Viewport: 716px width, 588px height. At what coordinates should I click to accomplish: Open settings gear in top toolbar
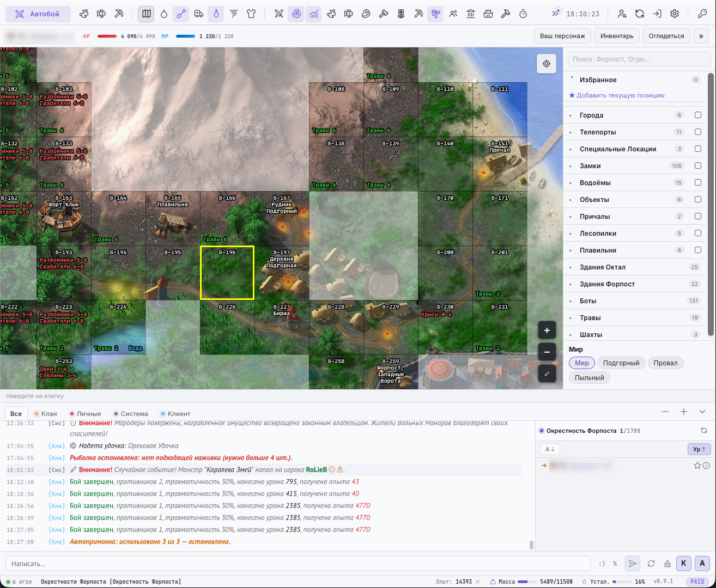(x=675, y=14)
